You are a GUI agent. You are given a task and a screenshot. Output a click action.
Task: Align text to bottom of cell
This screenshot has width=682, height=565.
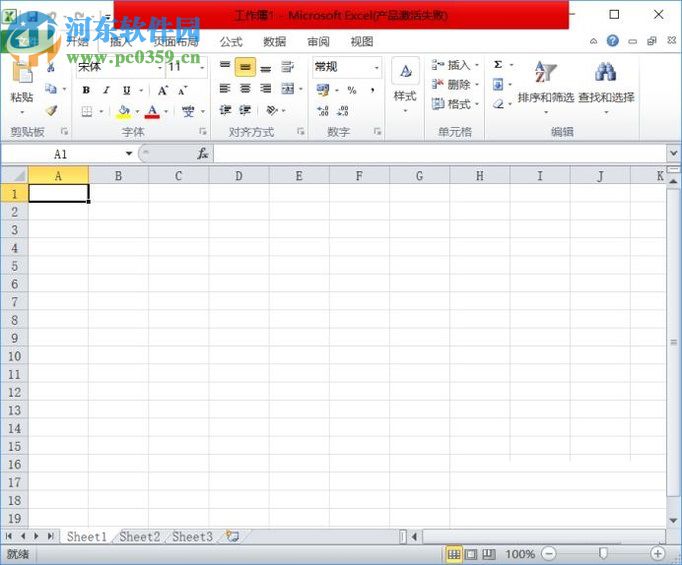pyautogui.click(x=266, y=68)
